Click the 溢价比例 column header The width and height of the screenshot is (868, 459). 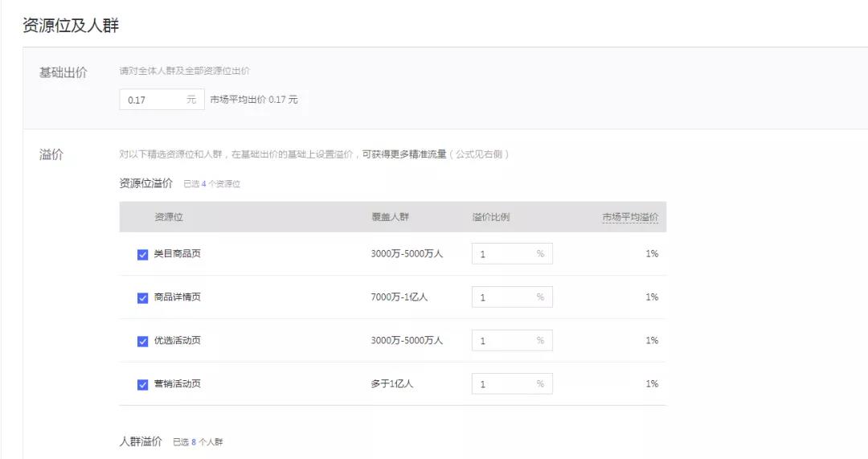point(490,217)
